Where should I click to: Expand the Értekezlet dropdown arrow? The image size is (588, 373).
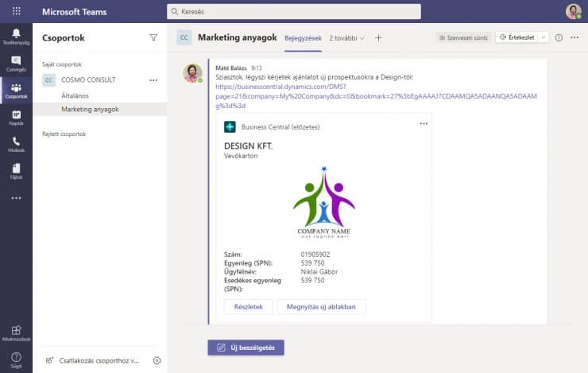point(544,37)
